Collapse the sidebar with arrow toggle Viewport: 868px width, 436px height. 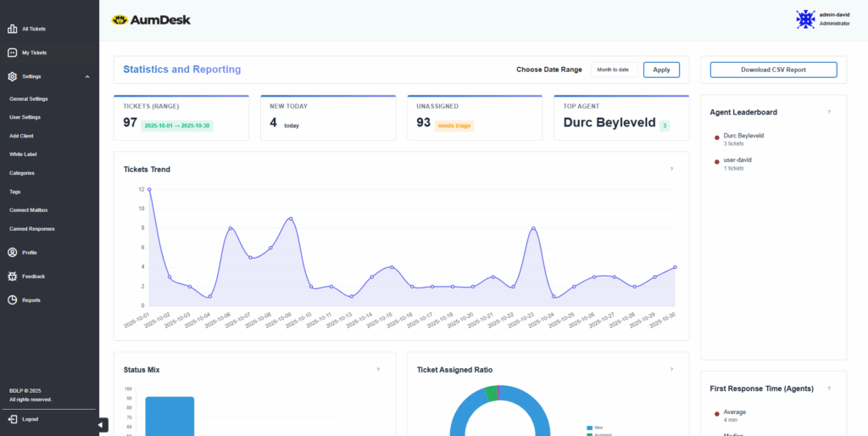point(102,424)
